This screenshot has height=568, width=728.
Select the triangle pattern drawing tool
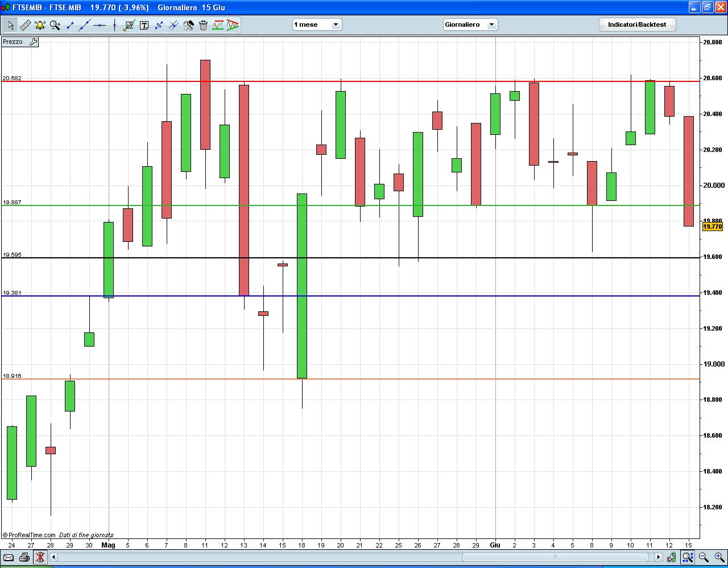click(x=232, y=25)
